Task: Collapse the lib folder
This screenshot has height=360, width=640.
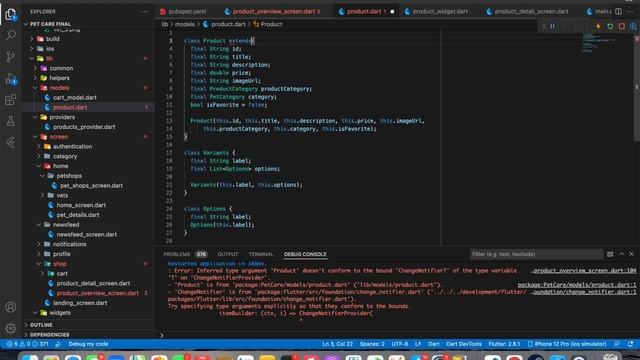Action: (x=49, y=58)
